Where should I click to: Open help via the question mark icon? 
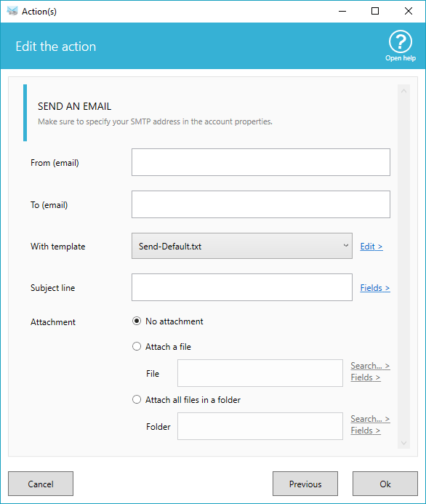click(401, 41)
